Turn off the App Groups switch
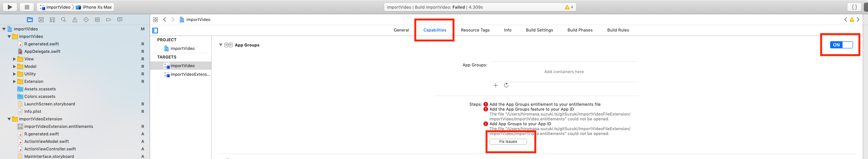The height and width of the screenshot is (159, 868). [x=841, y=45]
